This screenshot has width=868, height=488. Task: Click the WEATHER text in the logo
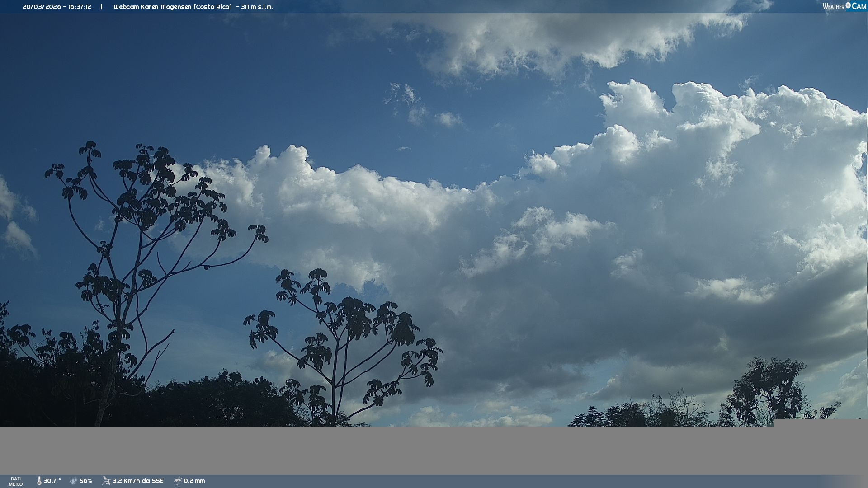pos(833,7)
